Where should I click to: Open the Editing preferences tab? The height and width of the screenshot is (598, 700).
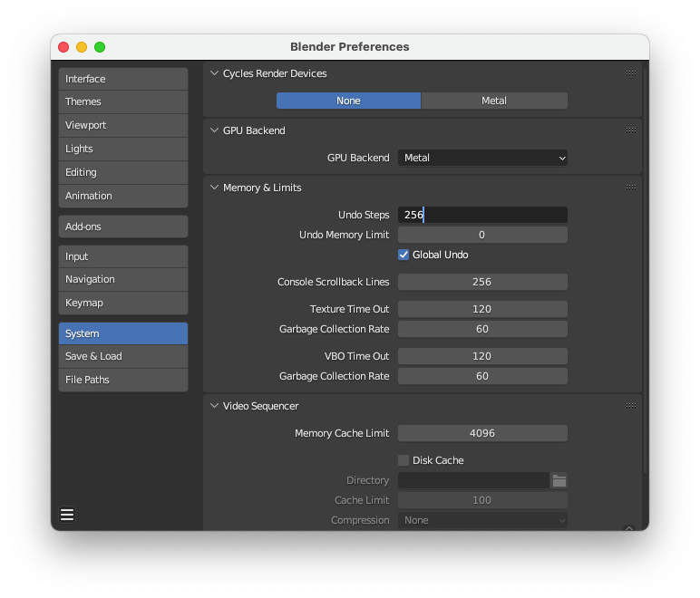click(123, 172)
